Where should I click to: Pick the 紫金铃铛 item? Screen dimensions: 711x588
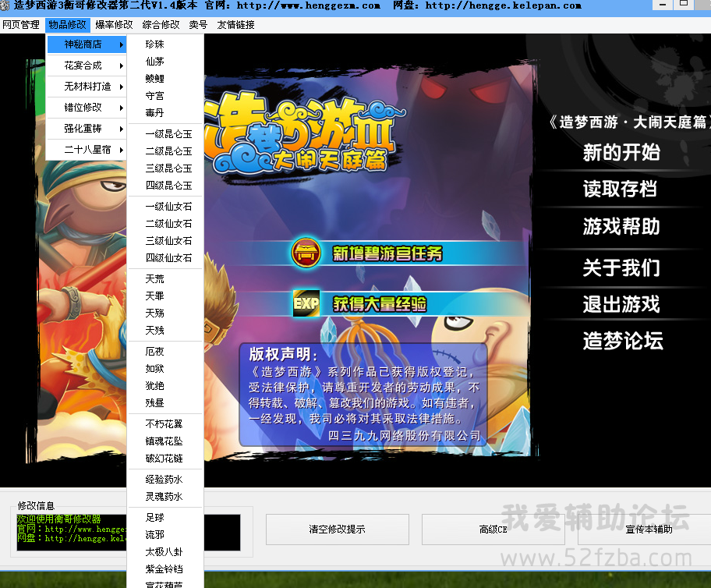click(165, 569)
